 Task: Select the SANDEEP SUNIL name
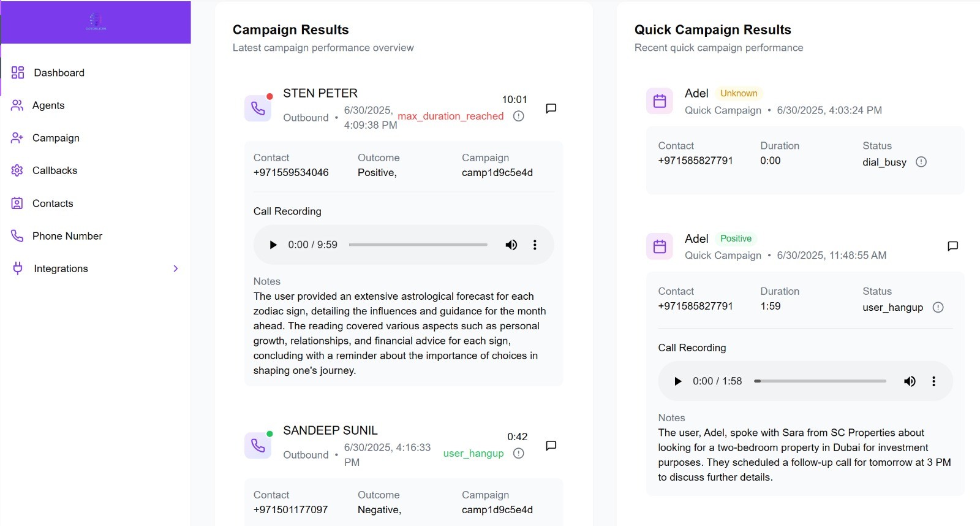[x=330, y=430]
